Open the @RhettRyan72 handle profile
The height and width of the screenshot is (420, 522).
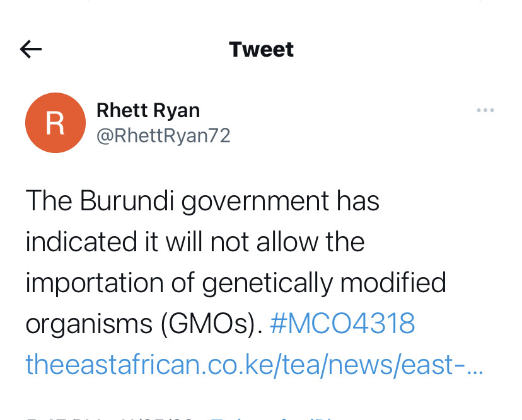[x=163, y=135]
